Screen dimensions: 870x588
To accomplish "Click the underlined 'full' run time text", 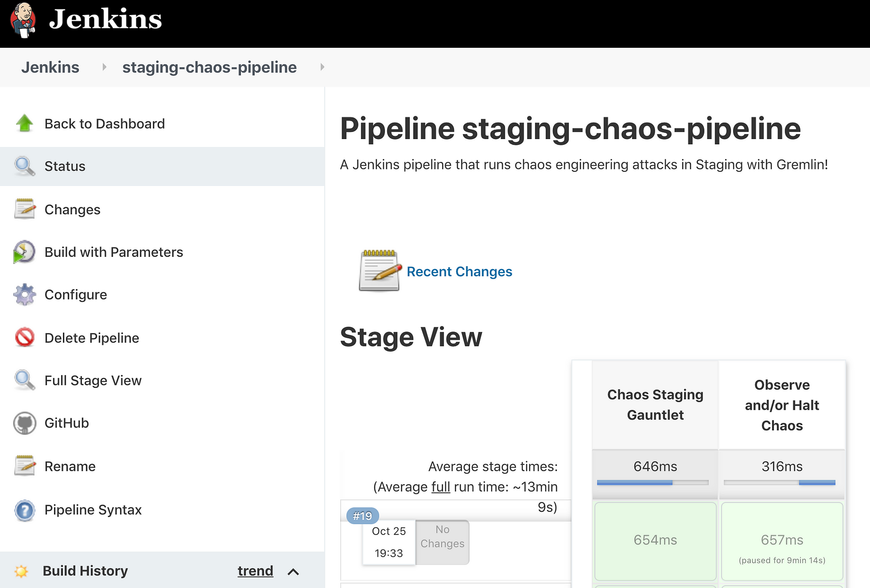I will (x=441, y=487).
